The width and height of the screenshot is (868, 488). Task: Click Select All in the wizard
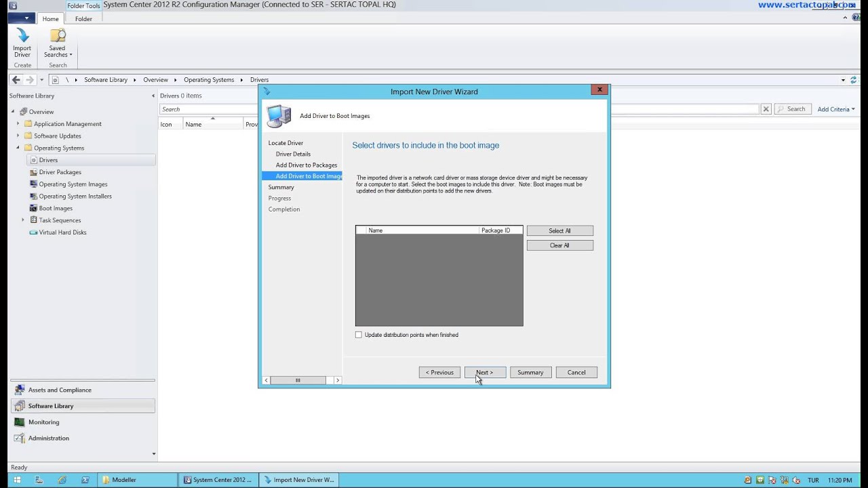560,231
